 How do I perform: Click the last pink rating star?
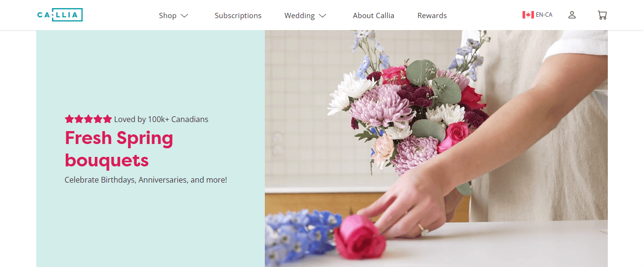pyautogui.click(x=107, y=119)
